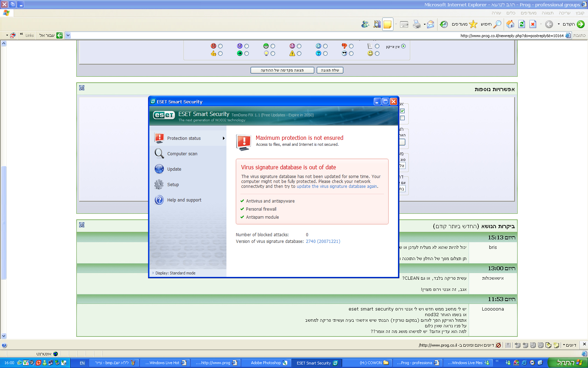Open Computer scan magnifier icon

coord(159,154)
